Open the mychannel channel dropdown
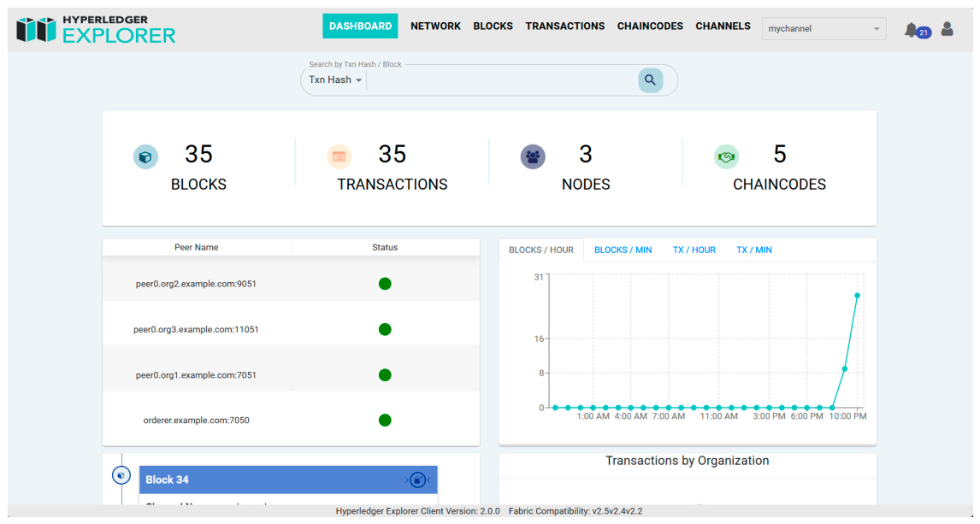Viewport: 980px width, 524px height. tap(824, 29)
